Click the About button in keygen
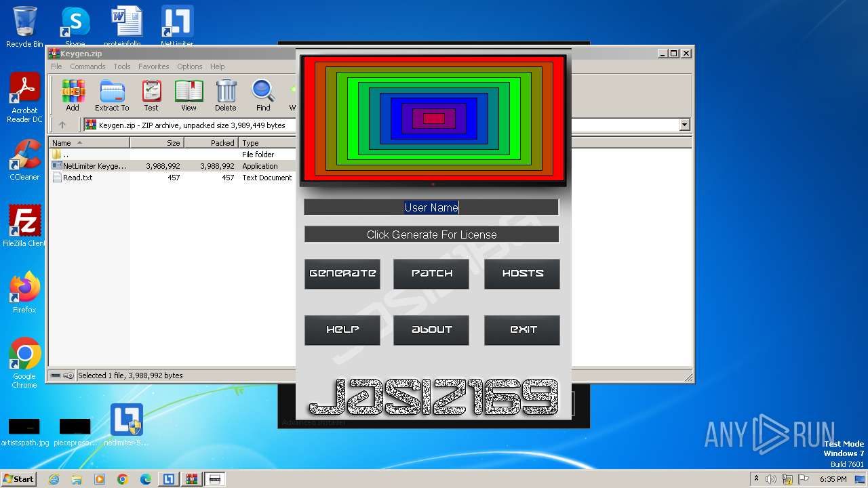Screen dimensions: 868x488 click(x=431, y=330)
